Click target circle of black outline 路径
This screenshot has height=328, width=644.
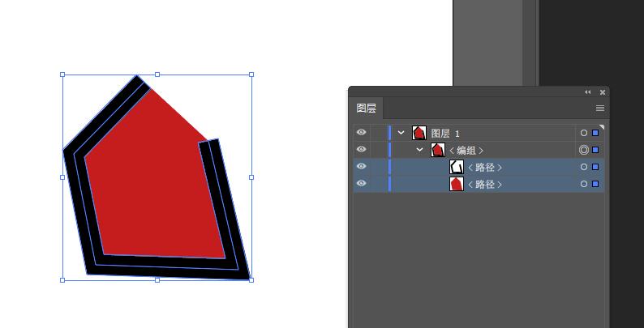point(584,167)
